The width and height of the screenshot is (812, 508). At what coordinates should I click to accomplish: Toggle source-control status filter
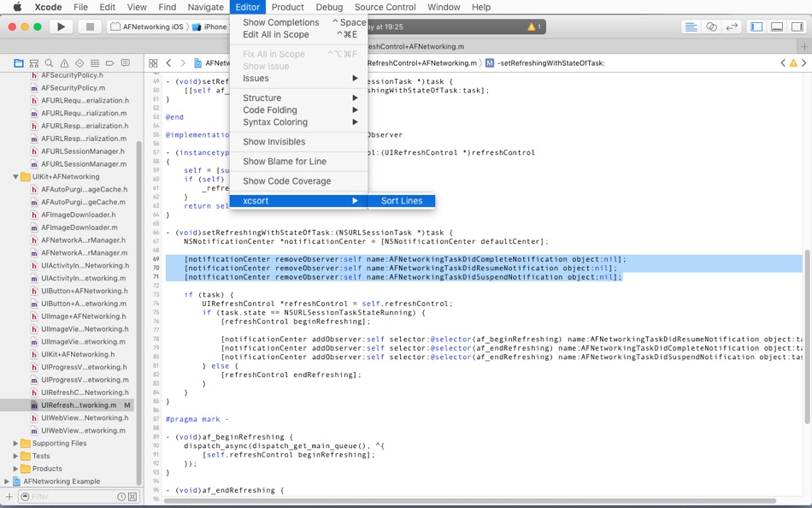132,497
